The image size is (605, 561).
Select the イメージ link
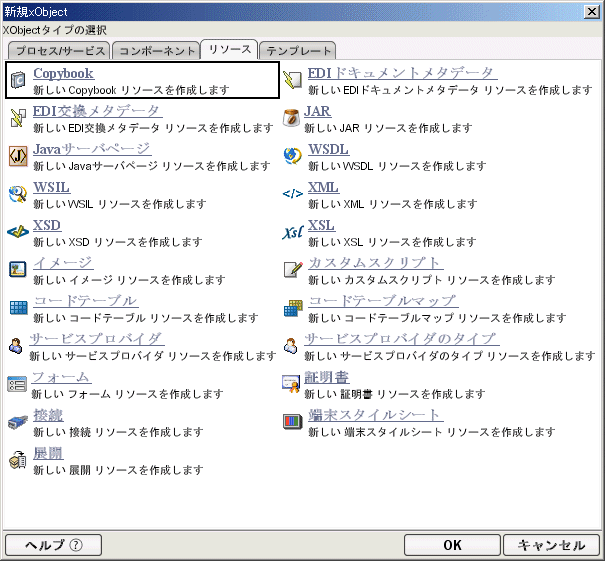pyautogui.click(x=63, y=263)
